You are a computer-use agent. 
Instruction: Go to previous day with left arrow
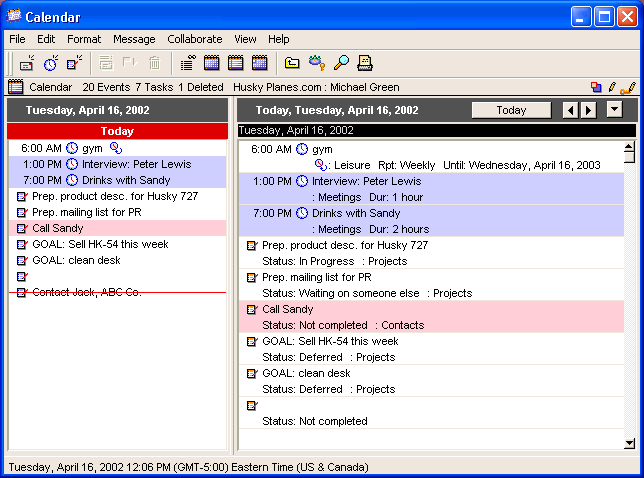570,110
